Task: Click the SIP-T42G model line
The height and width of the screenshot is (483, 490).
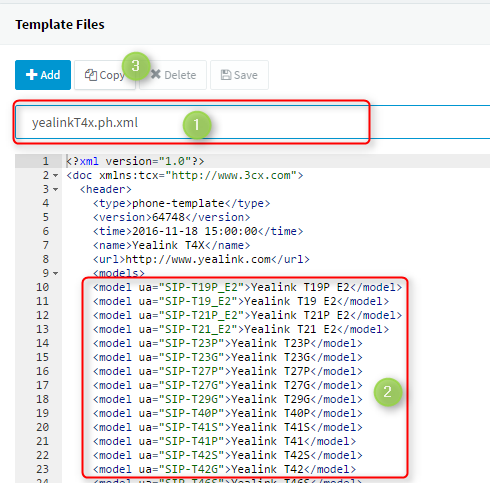Action: [x=224, y=469]
